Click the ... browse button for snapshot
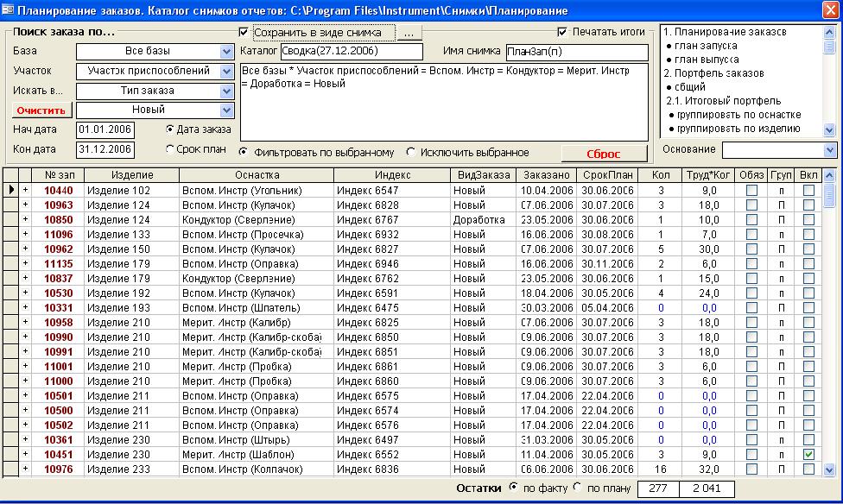Viewport: 843px width, 504px height. point(409,33)
